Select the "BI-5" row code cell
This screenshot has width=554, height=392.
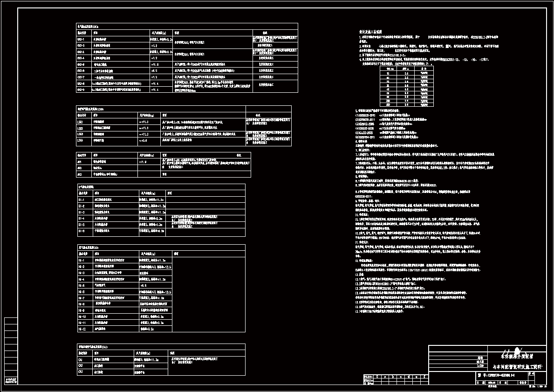click(x=85, y=225)
